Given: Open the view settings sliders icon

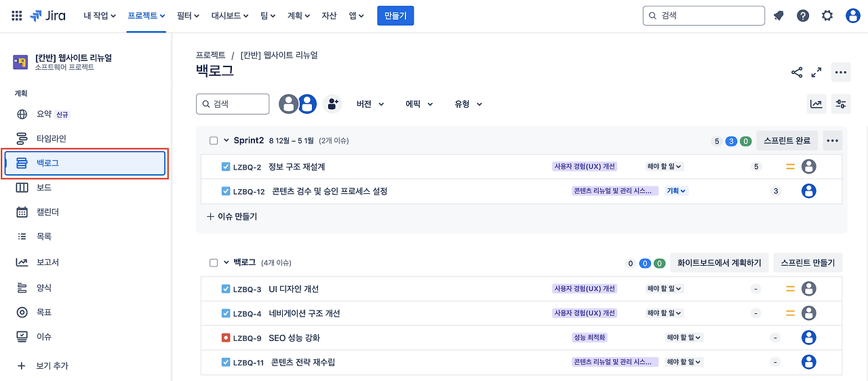Looking at the screenshot, I should [841, 104].
